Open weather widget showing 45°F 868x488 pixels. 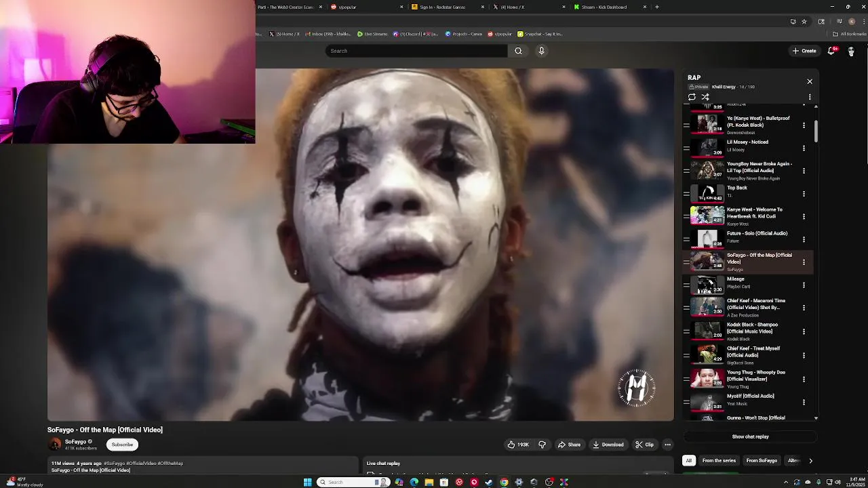pyautogui.click(x=24, y=481)
